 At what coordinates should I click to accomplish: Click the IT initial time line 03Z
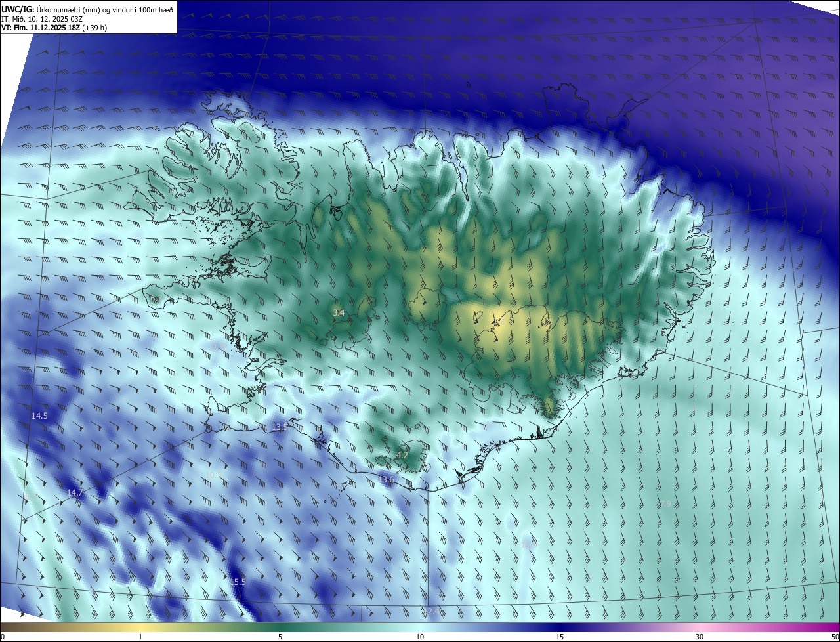point(42,18)
